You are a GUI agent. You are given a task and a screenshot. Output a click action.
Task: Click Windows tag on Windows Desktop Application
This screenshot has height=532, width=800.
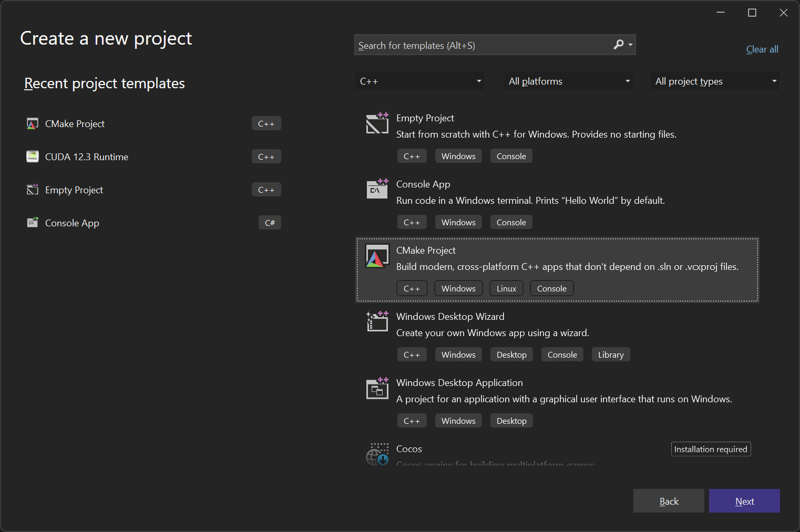[x=458, y=421]
